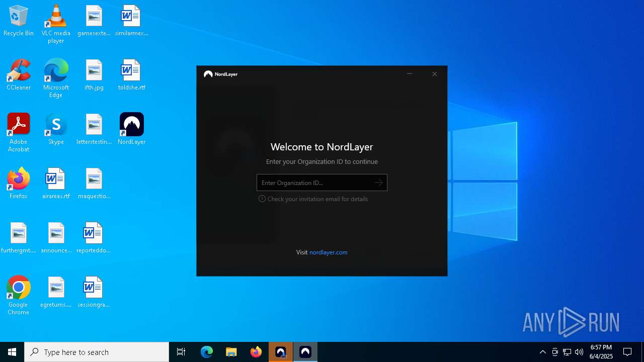This screenshot has height=362, width=644.
Task: Open Task View from the taskbar
Action: coord(181,352)
